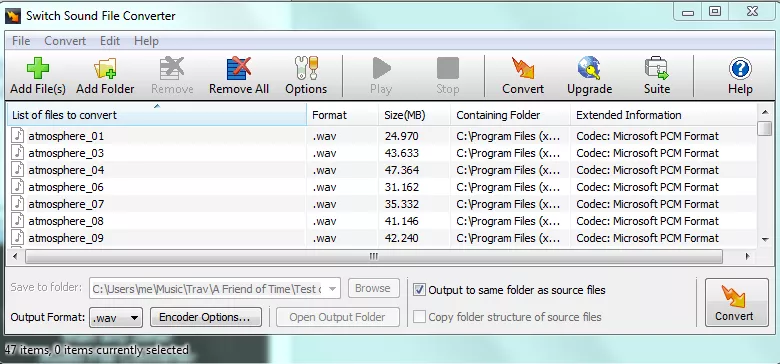Select the atmosphere_08 file row
The width and height of the screenshot is (780, 364).
382,221
